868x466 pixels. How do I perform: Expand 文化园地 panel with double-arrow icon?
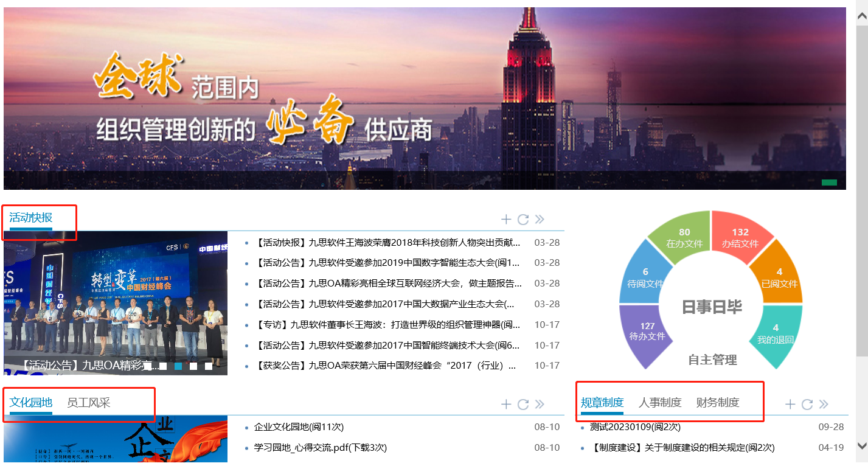tap(539, 405)
